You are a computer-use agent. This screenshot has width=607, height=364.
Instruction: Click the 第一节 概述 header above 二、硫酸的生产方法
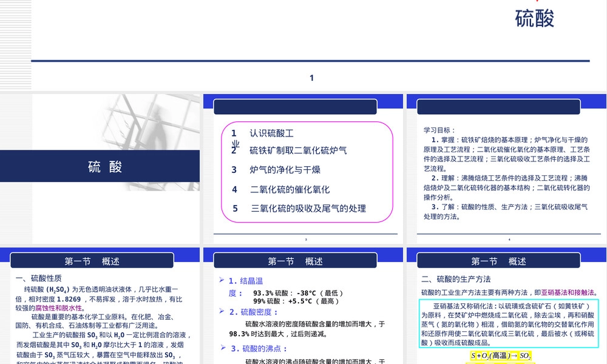pyautogui.click(x=498, y=261)
